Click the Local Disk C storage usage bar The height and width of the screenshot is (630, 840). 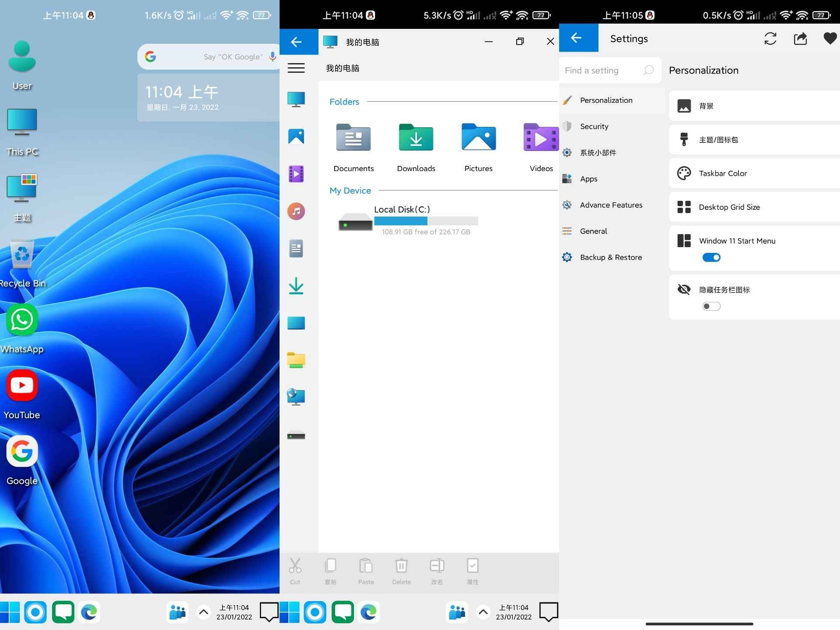pyautogui.click(x=427, y=221)
